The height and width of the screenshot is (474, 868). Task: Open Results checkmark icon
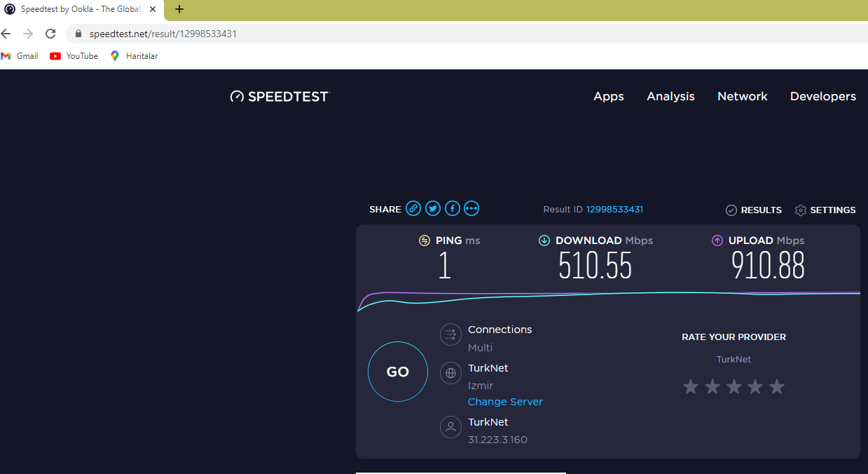[731, 210]
